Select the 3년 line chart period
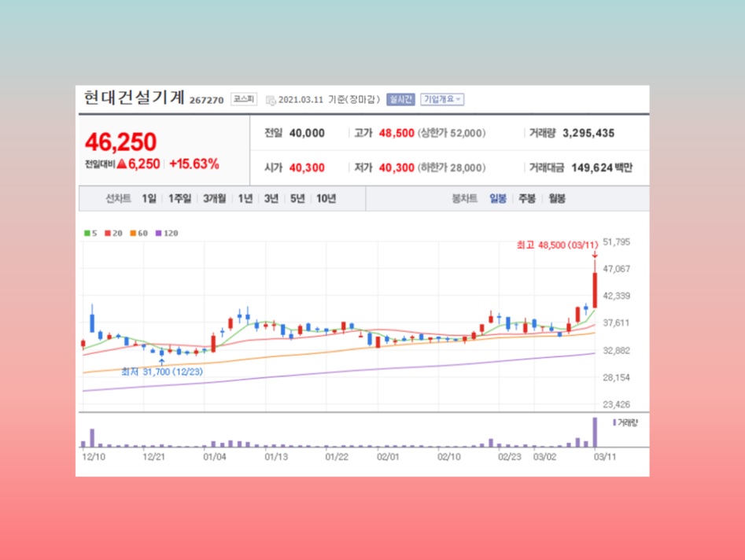 (271, 198)
